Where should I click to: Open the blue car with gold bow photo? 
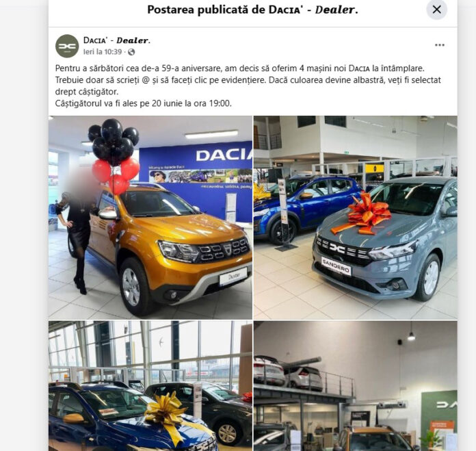click(150, 386)
